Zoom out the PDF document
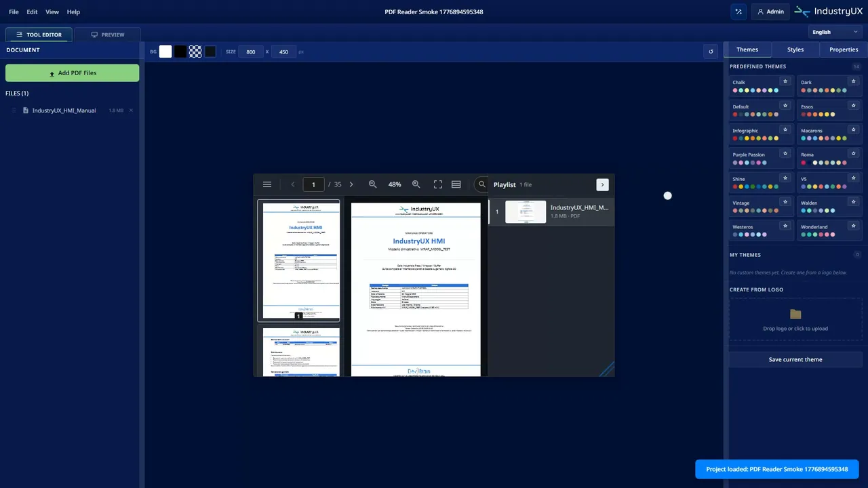The width and height of the screenshot is (868, 488). 372,184
